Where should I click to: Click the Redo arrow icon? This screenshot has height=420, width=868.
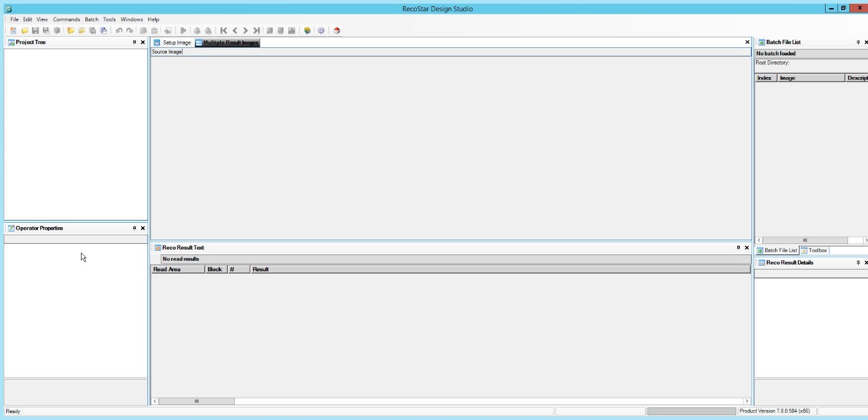(130, 30)
